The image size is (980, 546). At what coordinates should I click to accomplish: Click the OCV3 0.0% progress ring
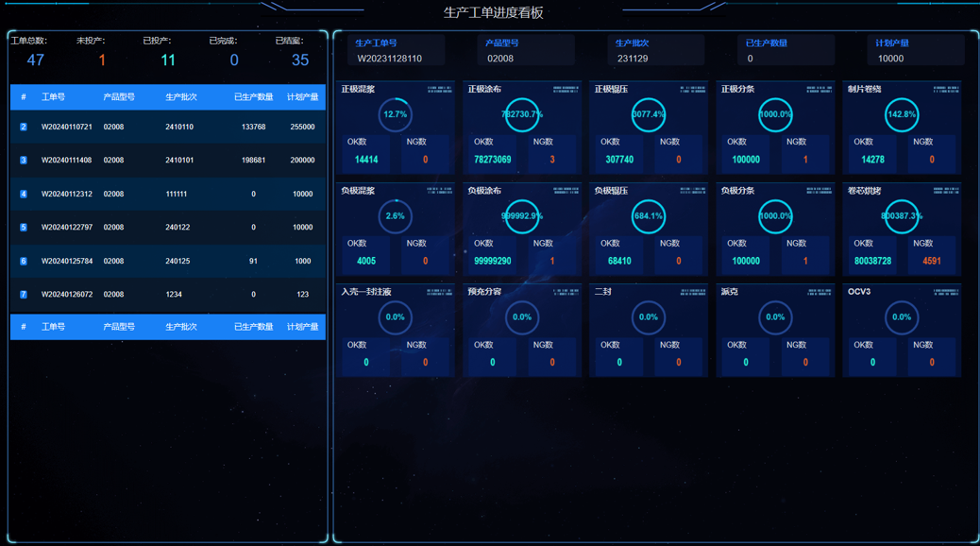(x=902, y=317)
